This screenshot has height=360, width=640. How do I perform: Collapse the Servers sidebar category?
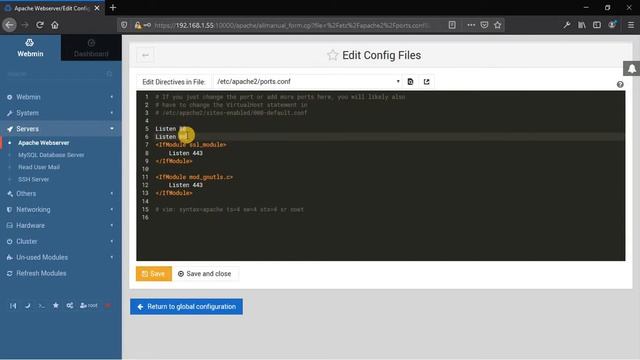(x=60, y=129)
